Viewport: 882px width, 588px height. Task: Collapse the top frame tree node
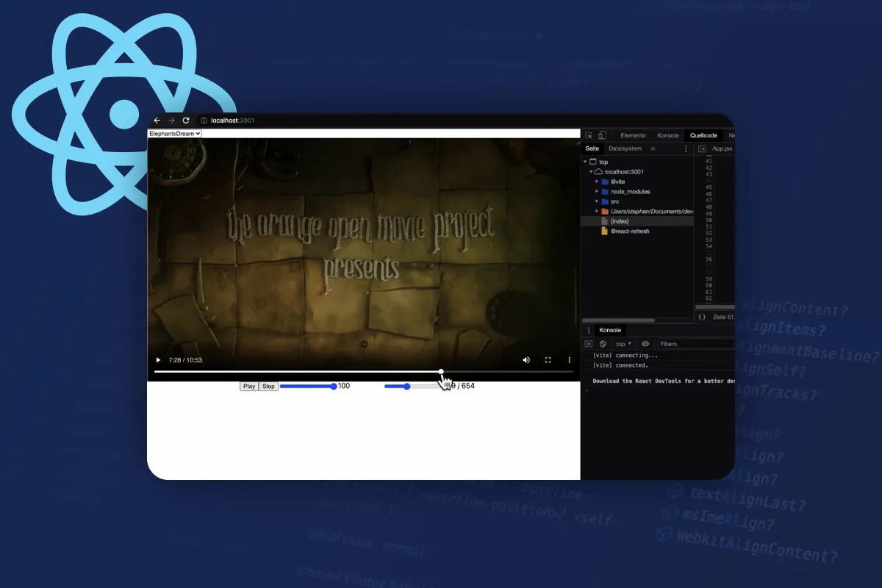(x=586, y=162)
